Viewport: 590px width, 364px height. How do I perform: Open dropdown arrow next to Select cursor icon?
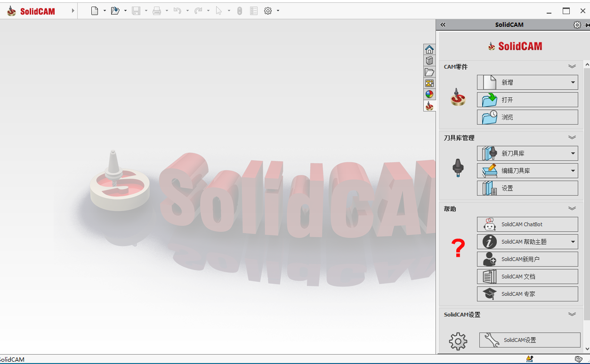229,11
